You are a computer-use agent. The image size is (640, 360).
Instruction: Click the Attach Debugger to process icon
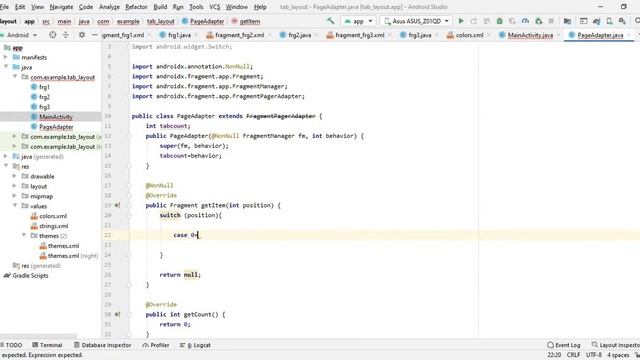[x=538, y=21]
